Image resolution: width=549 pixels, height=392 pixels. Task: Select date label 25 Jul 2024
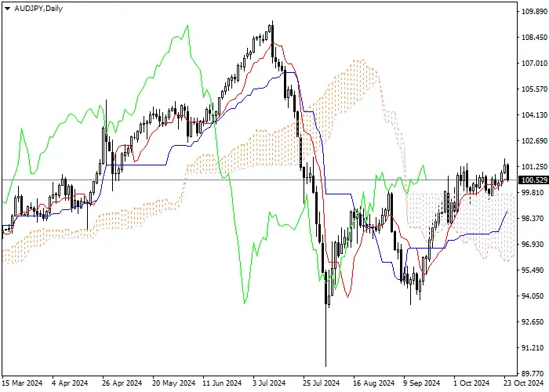[322, 383]
